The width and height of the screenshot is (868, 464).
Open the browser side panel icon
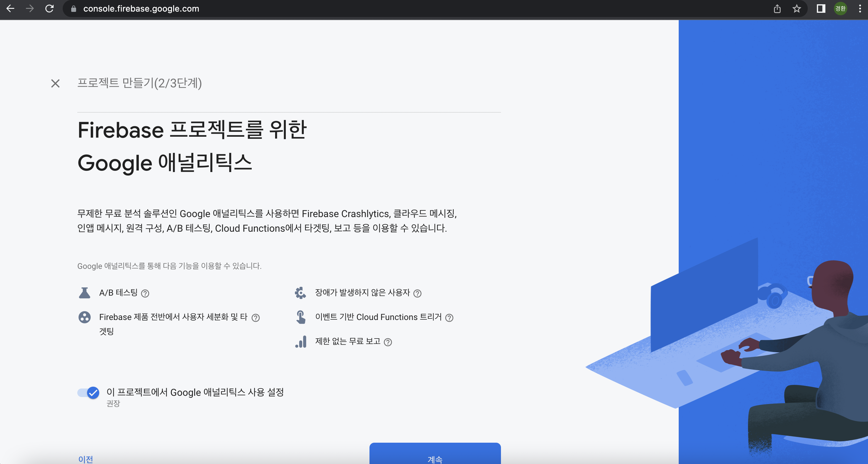(821, 9)
